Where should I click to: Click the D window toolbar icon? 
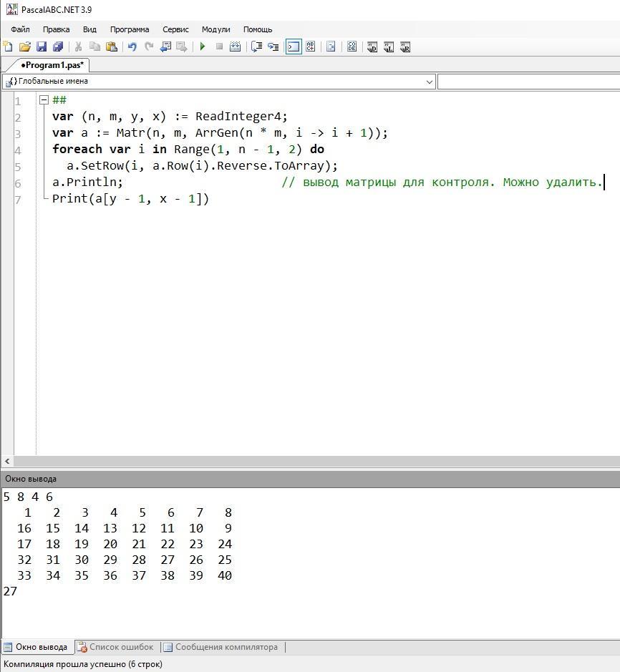click(372, 47)
